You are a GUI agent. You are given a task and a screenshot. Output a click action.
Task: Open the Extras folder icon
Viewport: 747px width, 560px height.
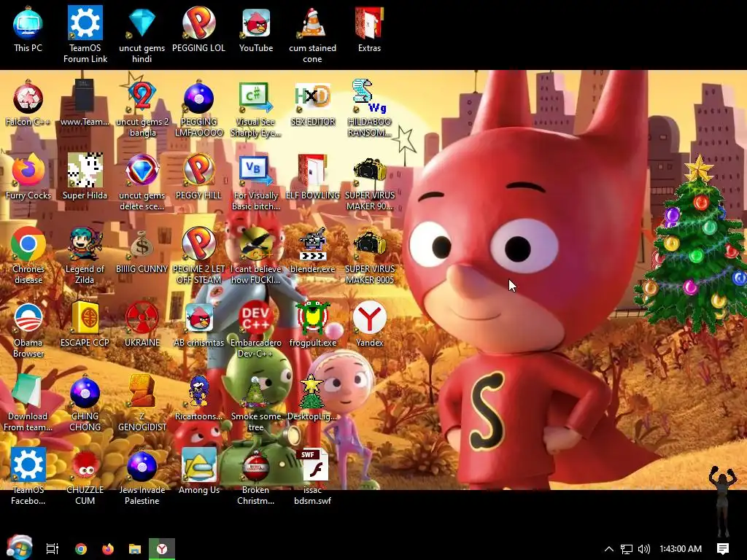point(369,31)
